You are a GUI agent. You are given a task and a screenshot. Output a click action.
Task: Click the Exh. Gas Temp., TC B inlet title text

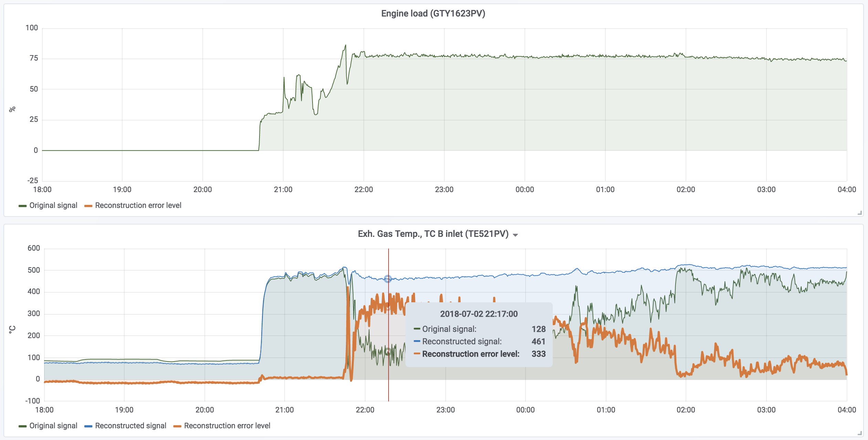433,234
